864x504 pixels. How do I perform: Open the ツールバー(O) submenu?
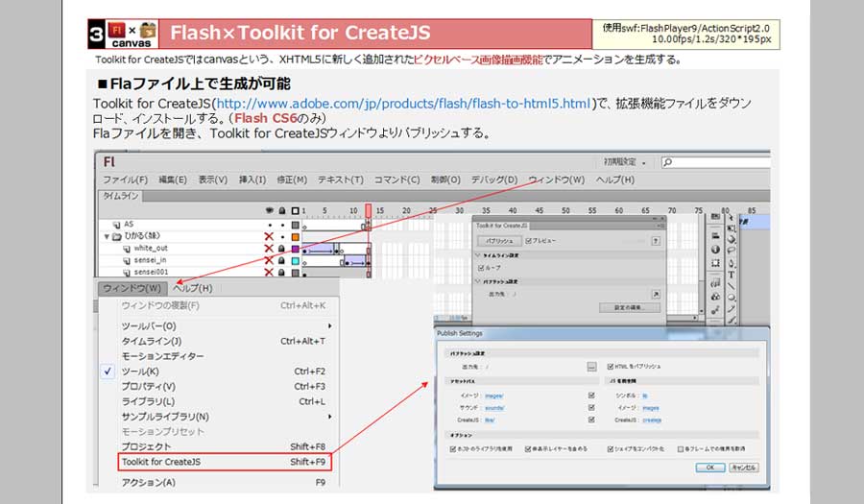[x=149, y=326]
